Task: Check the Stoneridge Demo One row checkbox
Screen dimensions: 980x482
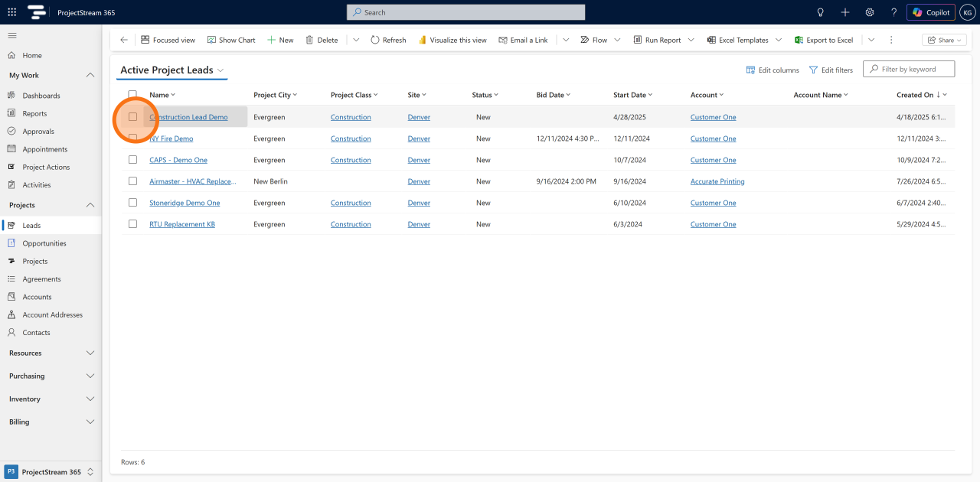Action: pos(132,203)
